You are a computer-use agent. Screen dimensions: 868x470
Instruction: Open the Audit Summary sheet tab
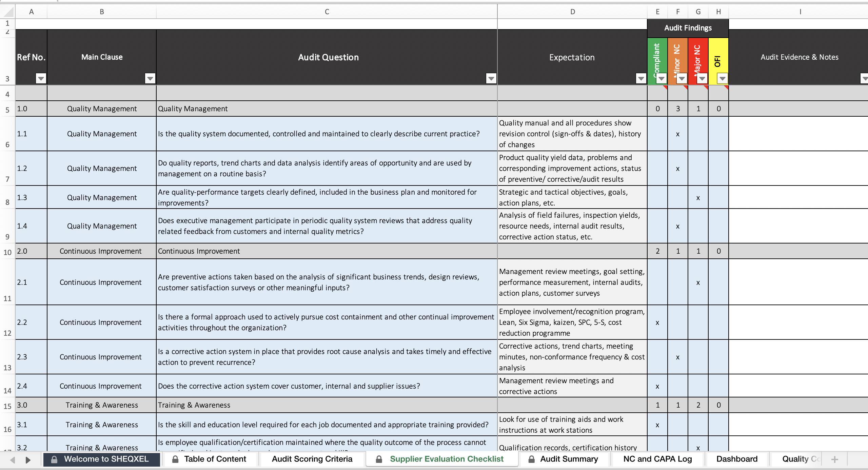tap(565, 459)
